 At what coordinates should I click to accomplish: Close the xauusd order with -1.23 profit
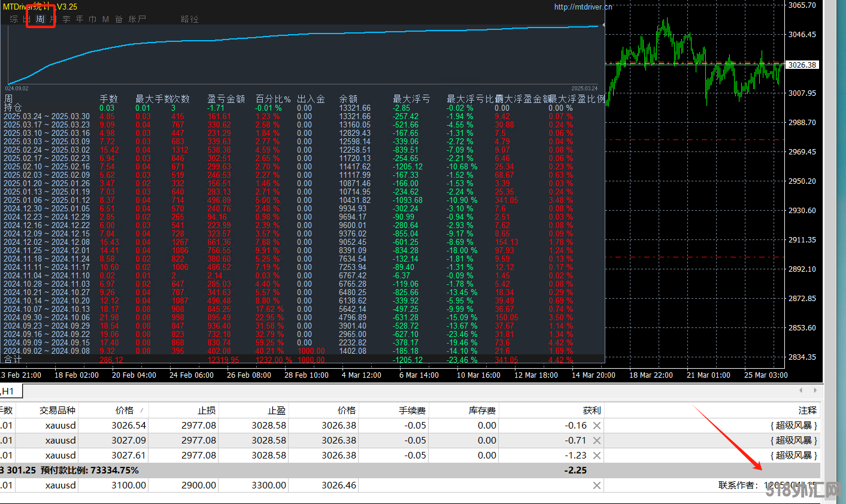coord(596,456)
